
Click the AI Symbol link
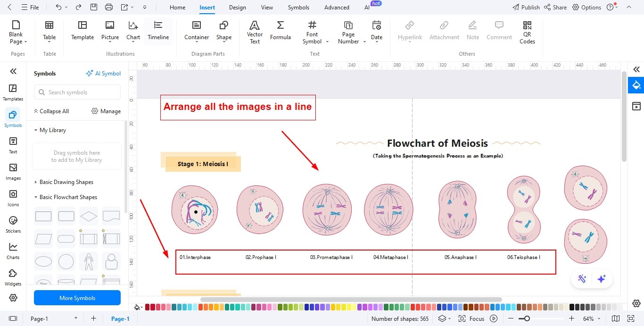103,74
